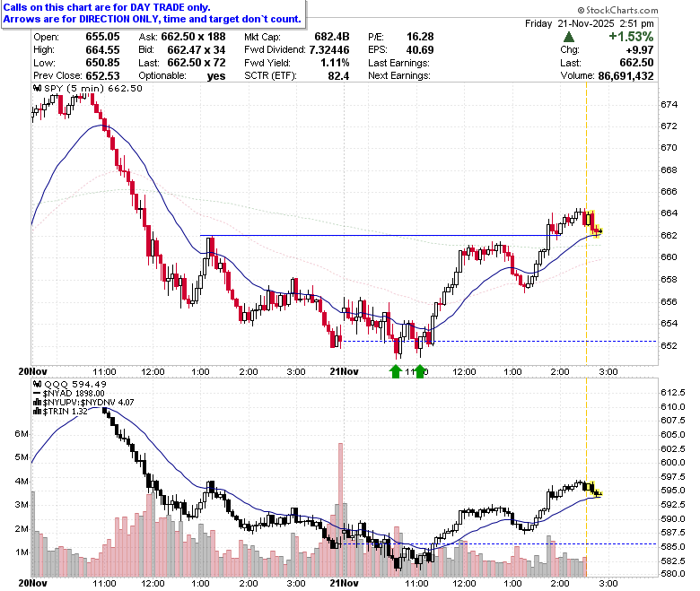Click the +1.53% percent change
Screen dimensions: 700x591
pos(631,37)
